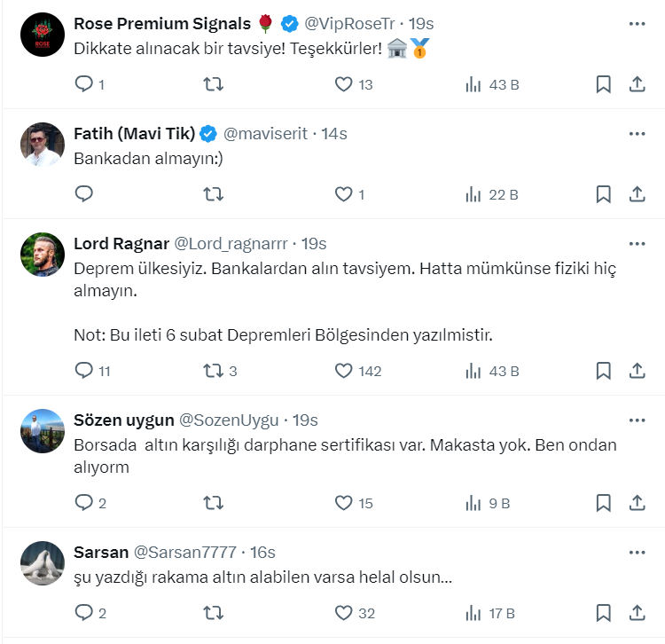View analytics of Sarsan's tweet
Screen dimensions: 665x644
[x=473, y=612]
